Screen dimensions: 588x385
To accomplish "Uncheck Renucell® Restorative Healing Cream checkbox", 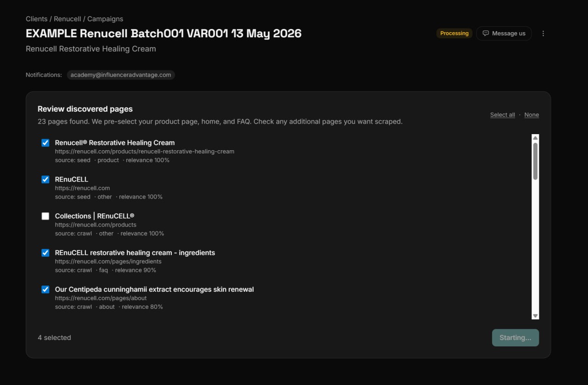I will pyautogui.click(x=45, y=143).
